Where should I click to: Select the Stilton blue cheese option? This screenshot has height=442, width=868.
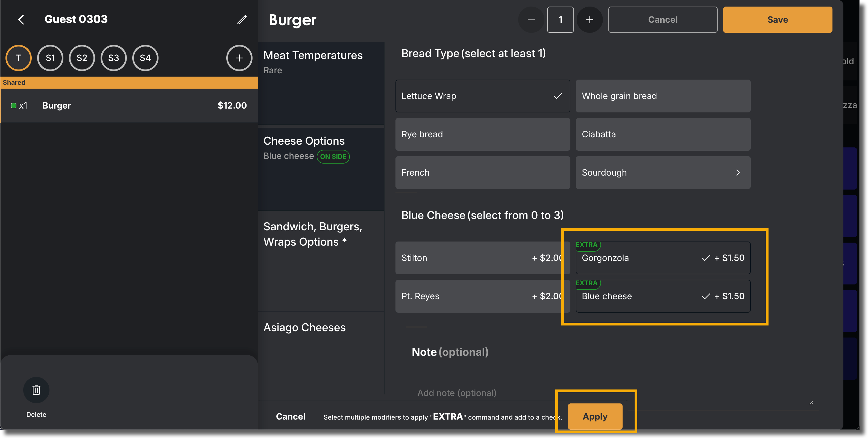click(483, 258)
